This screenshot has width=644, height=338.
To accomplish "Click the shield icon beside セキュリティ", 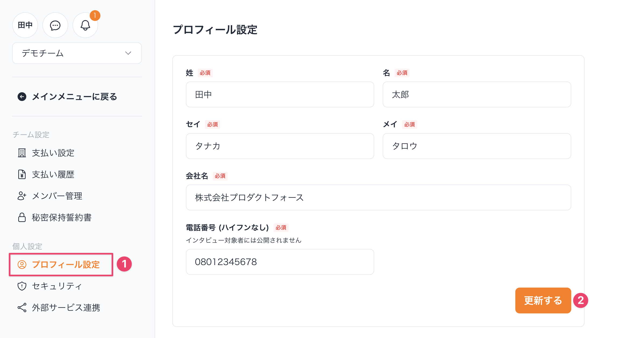I will 22,286.
